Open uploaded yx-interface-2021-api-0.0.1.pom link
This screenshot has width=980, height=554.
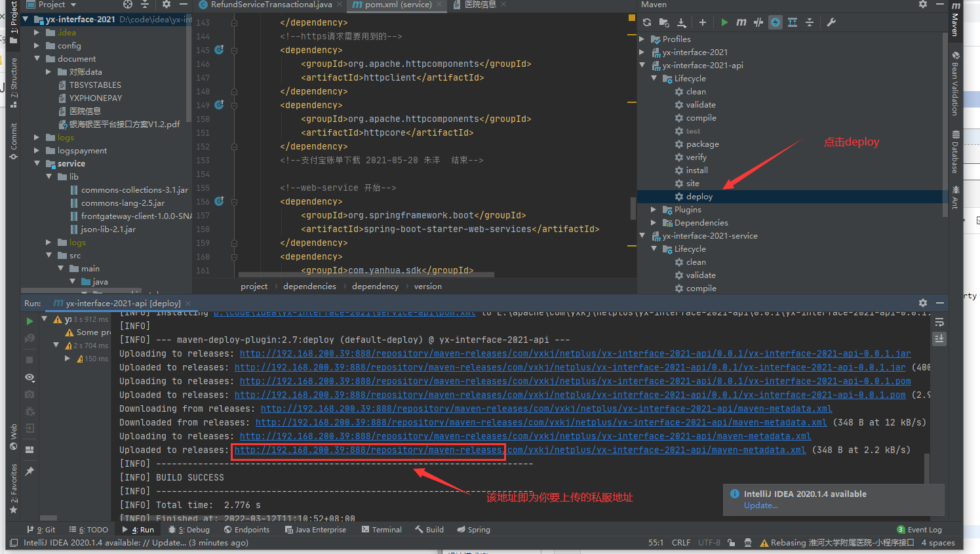point(570,395)
